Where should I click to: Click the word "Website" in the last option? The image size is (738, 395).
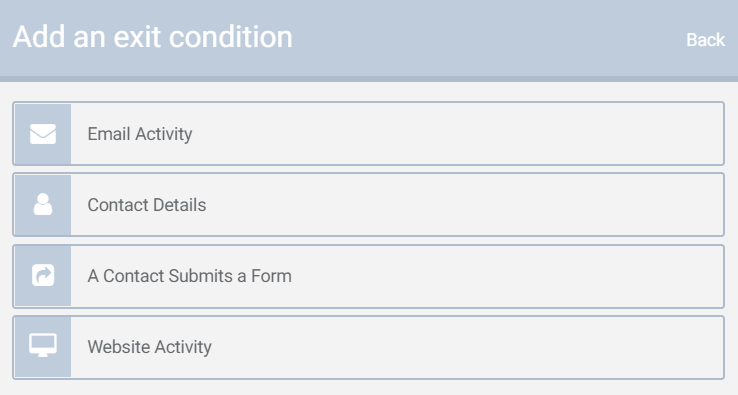pos(119,347)
